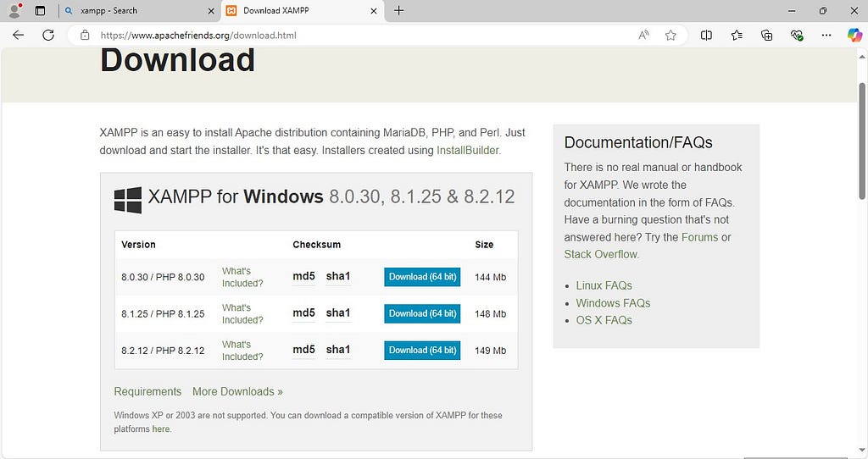Click the '148 Mb' size value
Screen dimensions: 868x459
pyautogui.click(x=491, y=313)
